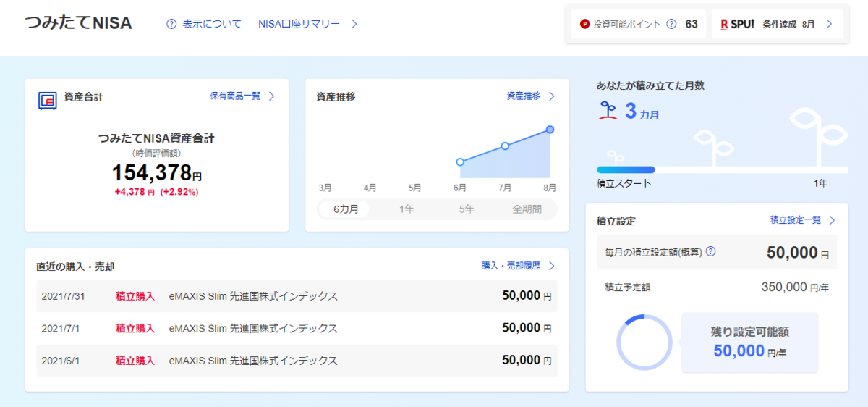The height and width of the screenshot is (407, 868).
Task: Click the +4,378円 (+2.92%) gain text
Action: pyautogui.click(x=156, y=192)
